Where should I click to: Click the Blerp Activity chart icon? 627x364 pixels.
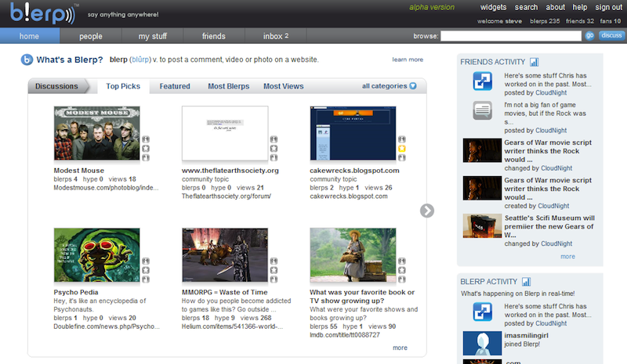[526, 282]
